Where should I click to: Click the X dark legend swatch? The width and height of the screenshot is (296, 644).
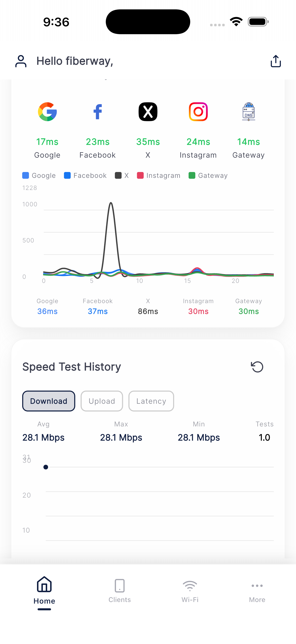pyautogui.click(x=118, y=176)
